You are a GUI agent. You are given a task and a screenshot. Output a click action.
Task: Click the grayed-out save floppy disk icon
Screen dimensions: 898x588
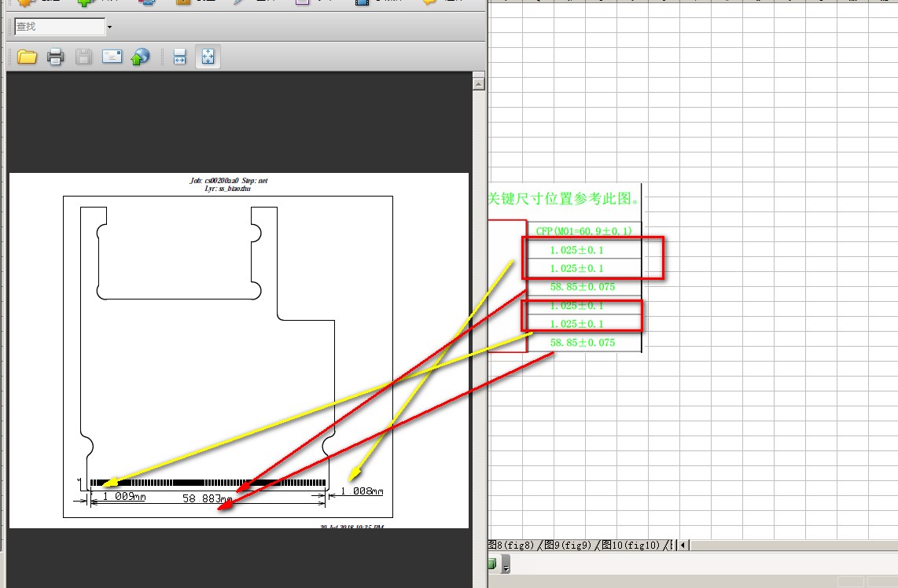point(83,57)
